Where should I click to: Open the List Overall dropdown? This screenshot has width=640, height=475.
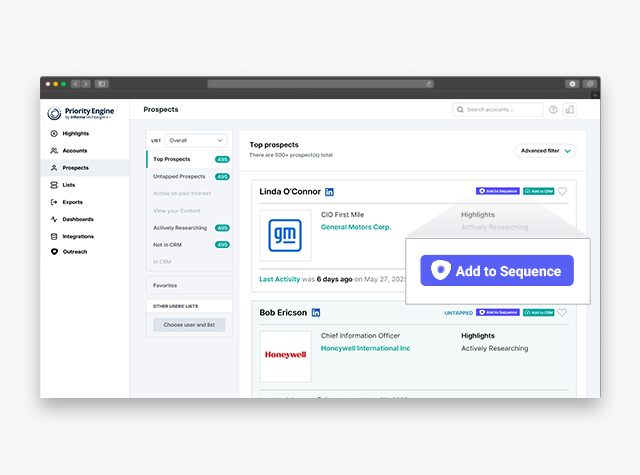pyautogui.click(x=196, y=140)
